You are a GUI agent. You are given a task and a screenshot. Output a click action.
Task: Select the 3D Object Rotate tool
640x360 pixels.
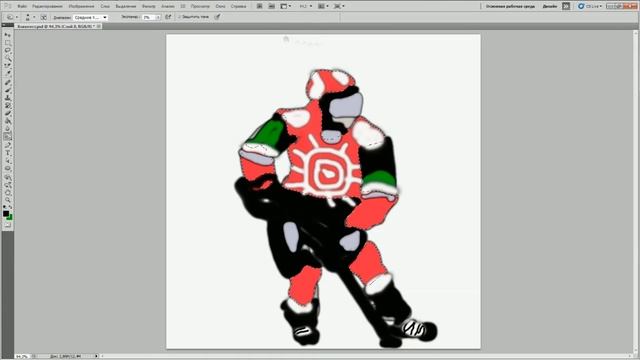point(7,177)
